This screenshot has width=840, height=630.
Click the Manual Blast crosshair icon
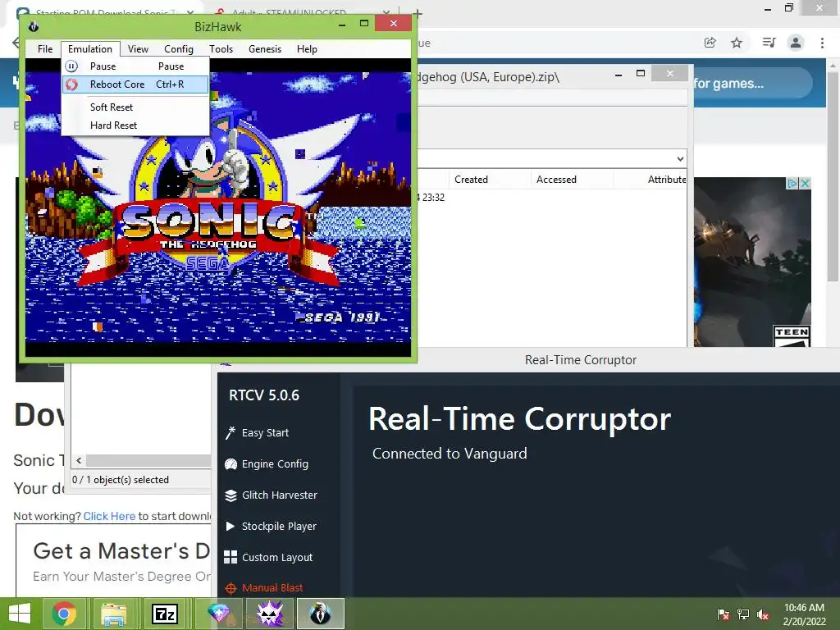231,588
